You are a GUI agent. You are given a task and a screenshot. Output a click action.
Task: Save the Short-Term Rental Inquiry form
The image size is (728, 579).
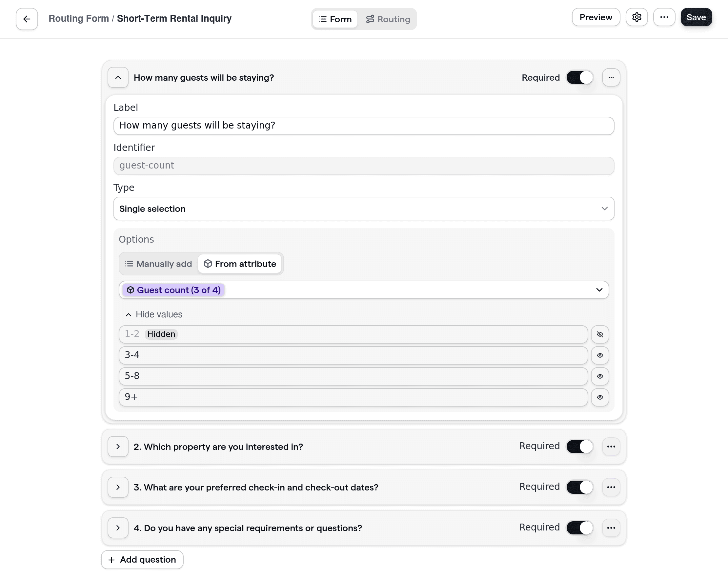click(696, 17)
